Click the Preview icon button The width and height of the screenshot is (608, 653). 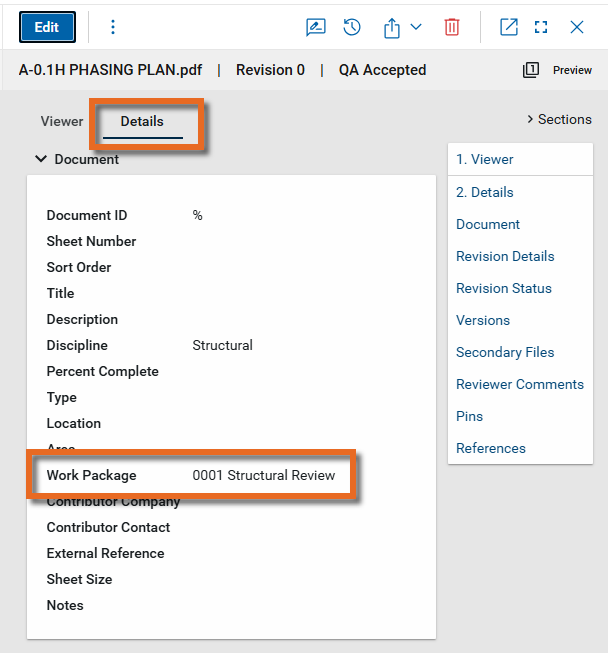tap(532, 70)
